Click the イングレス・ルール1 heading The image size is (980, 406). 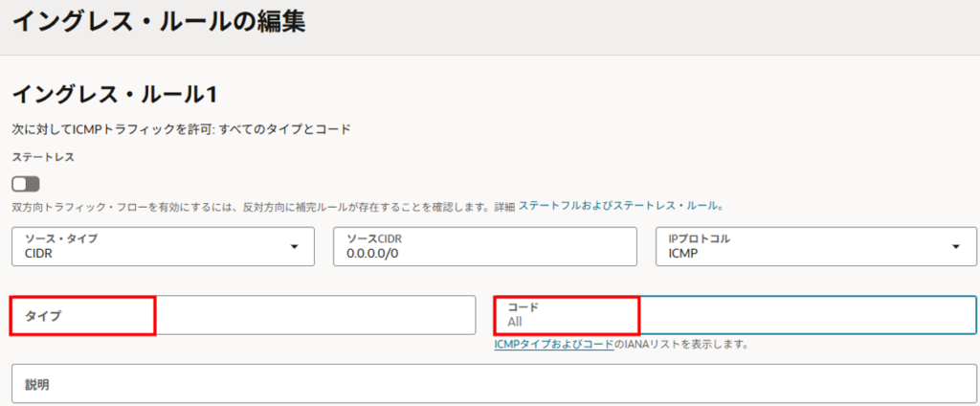point(115,94)
